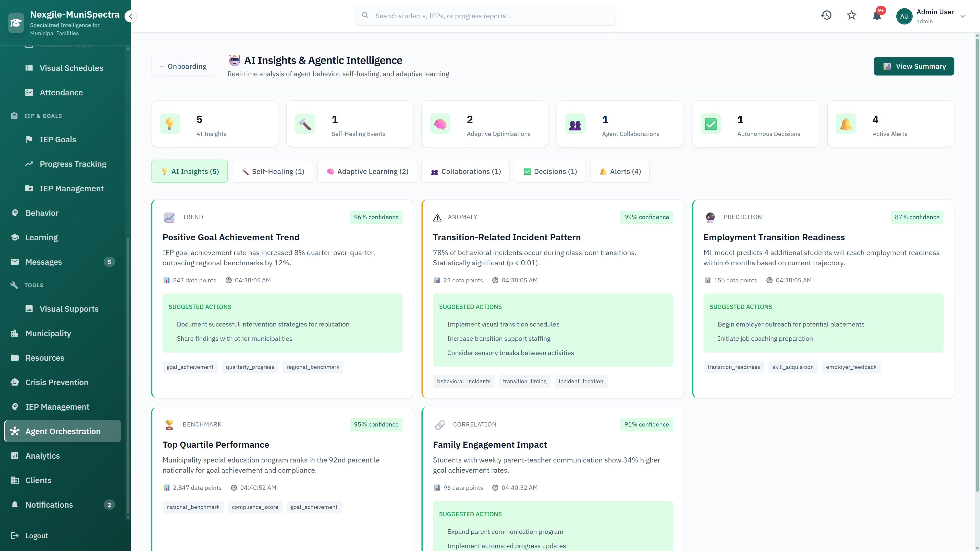This screenshot has height=551, width=980.
Task: Open the notifications bell in the top bar
Action: 877,16
